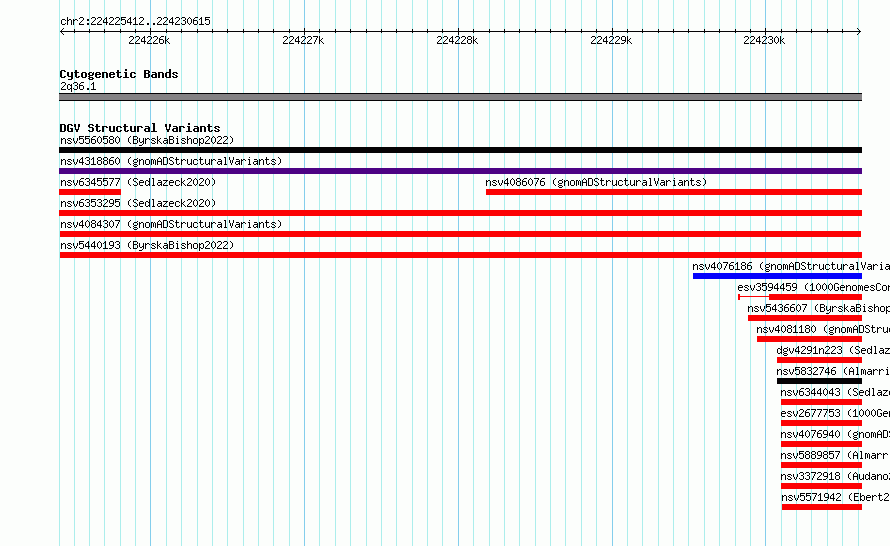
Task: Select the blue nsv4076186 variant bar
Action: [777, 276]
